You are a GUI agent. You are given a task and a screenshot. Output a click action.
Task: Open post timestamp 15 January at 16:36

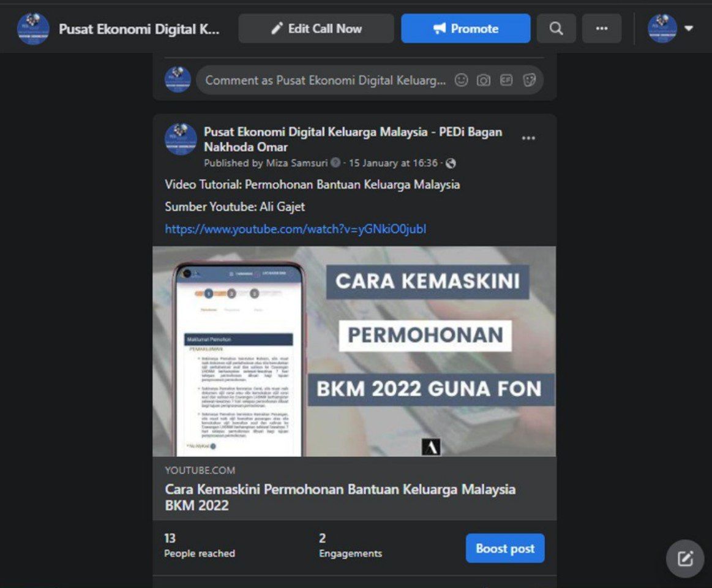(x=393, y=163)
